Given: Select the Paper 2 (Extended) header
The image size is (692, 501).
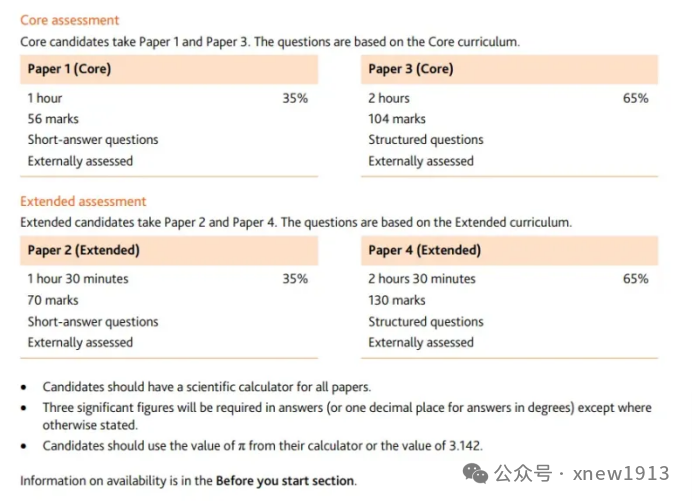Looking at the screenshot, I should pos(83,250).
